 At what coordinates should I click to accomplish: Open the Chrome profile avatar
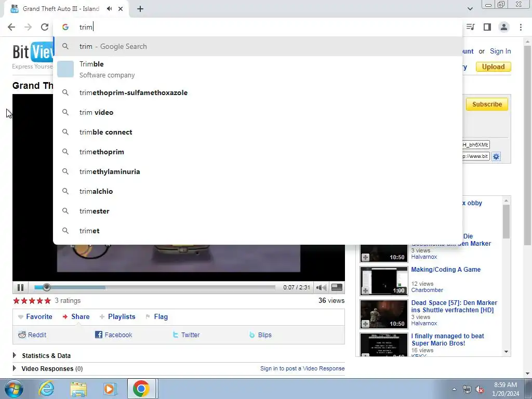pos(504,27)
